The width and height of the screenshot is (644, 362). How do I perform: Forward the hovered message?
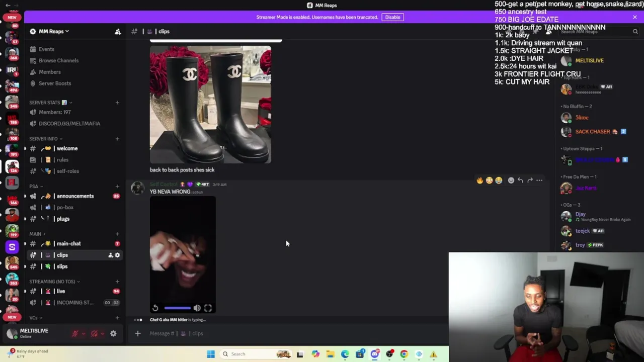[x=530, y=180]
